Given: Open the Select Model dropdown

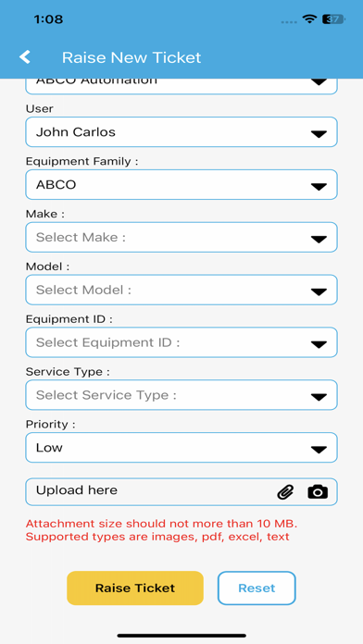Looking at the screenshot, I should coord(181,290).
